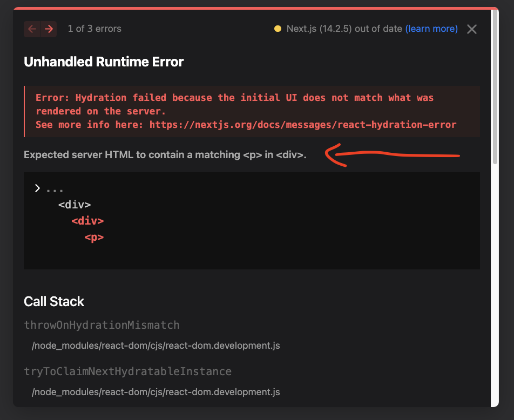
Task: Click the red <p> tag in tree
Action: click(94, 238)
